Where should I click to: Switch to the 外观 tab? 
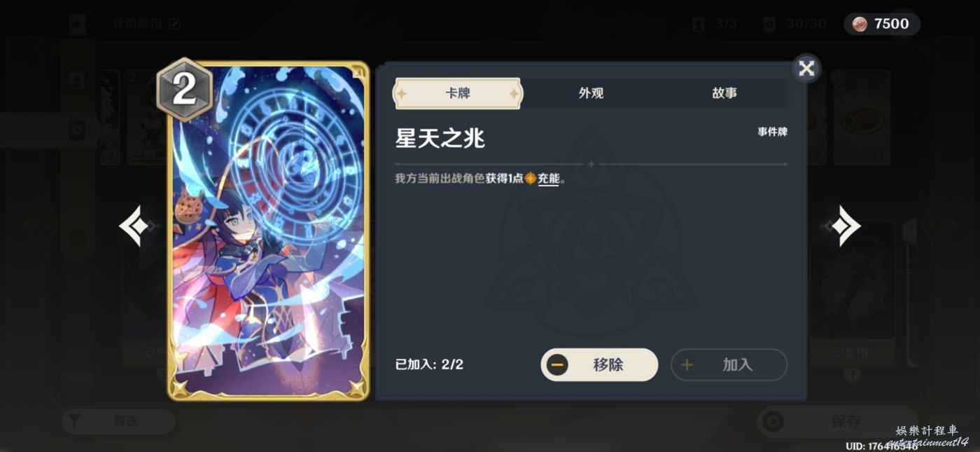click(591, 93)
